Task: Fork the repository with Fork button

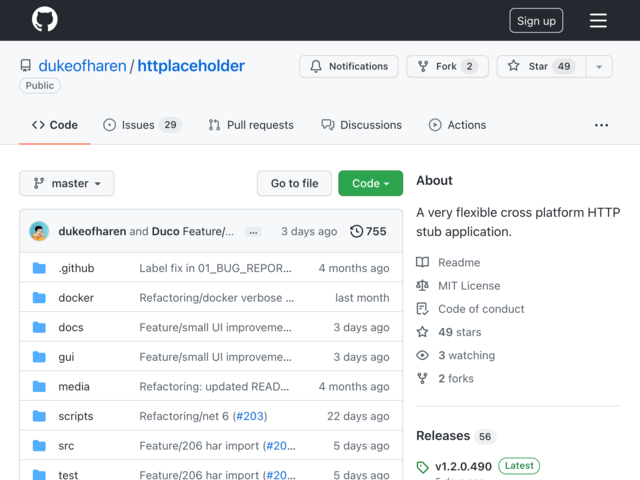Action: (447, 66)
